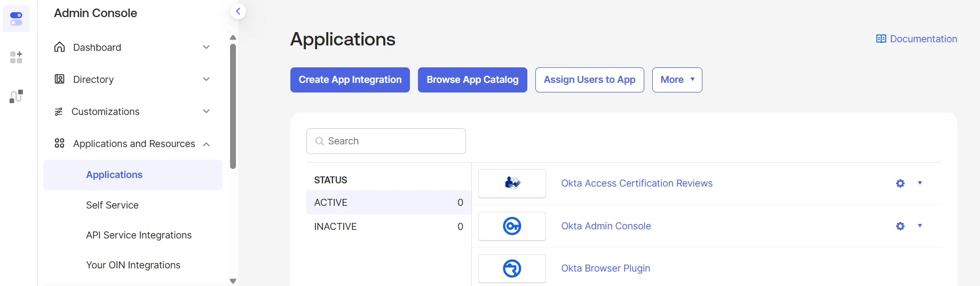Open gear settings for Okta Access Certification Reviews
This screenshot has width=980, height=286.
tap(900, 183)
